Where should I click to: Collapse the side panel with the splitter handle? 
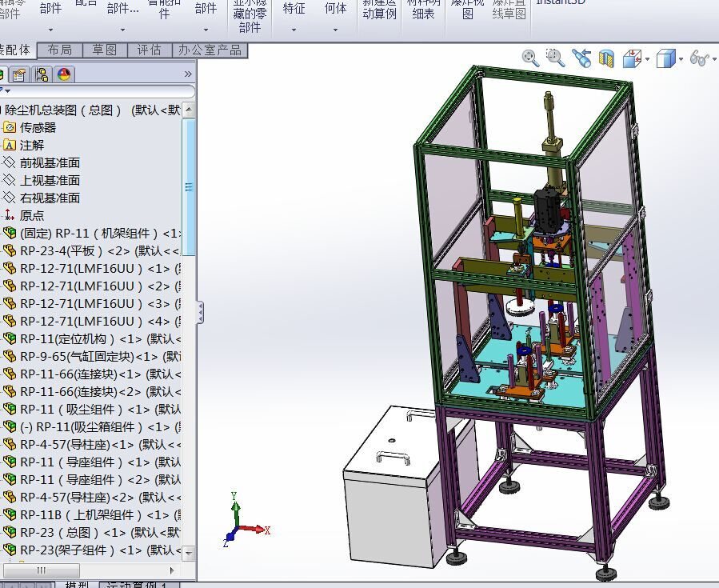tap(201, 313)
